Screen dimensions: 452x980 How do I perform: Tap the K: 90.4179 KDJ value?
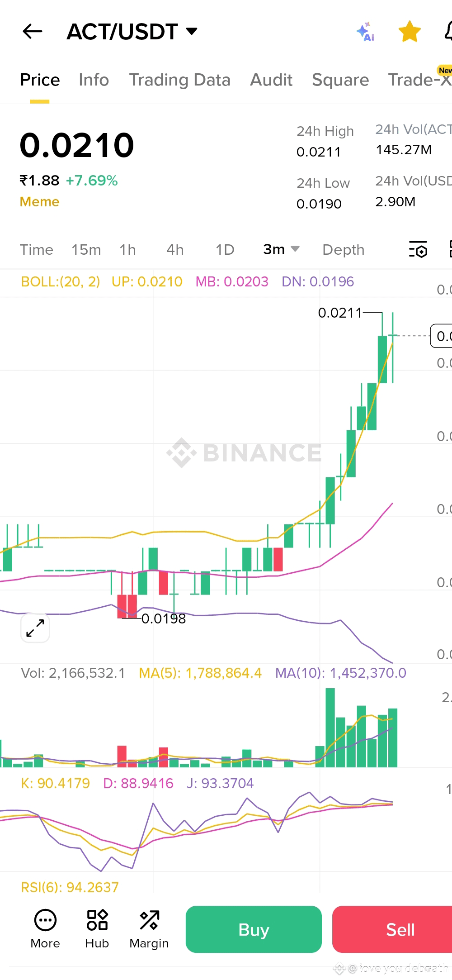click(x=55, y=783)
